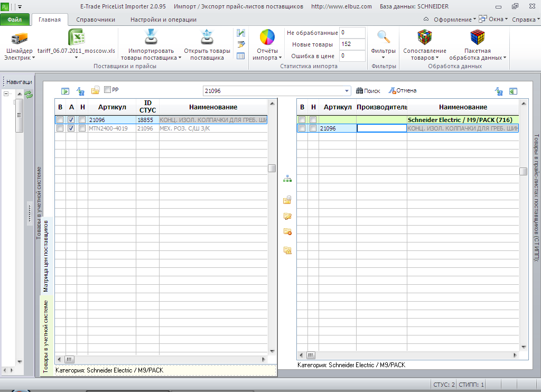Click the folder-with-document icon near РР checkbox
The image size is (541, 392).
click(95, 90)
